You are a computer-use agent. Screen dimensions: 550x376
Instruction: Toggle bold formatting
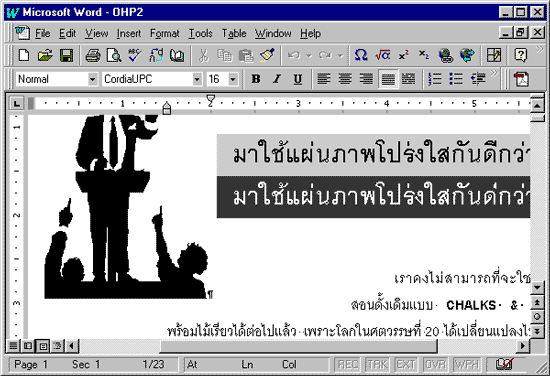pyautogui.click(x=256, y=79)
